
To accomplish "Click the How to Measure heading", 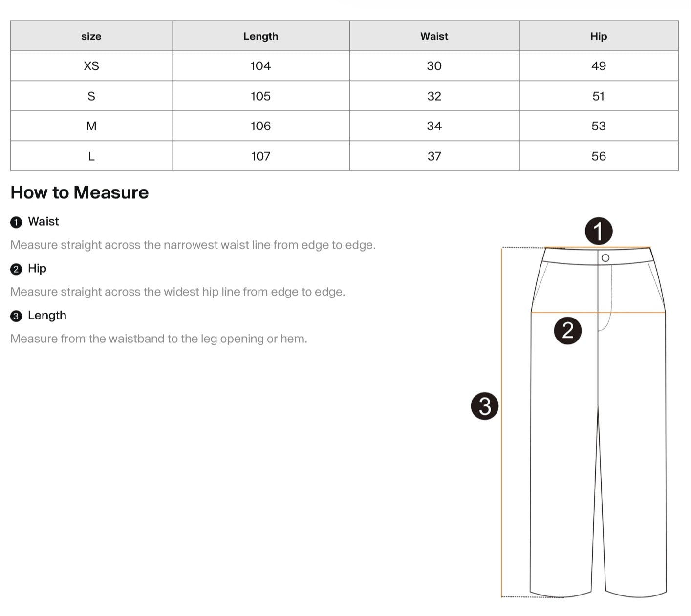I will point(80,192).
